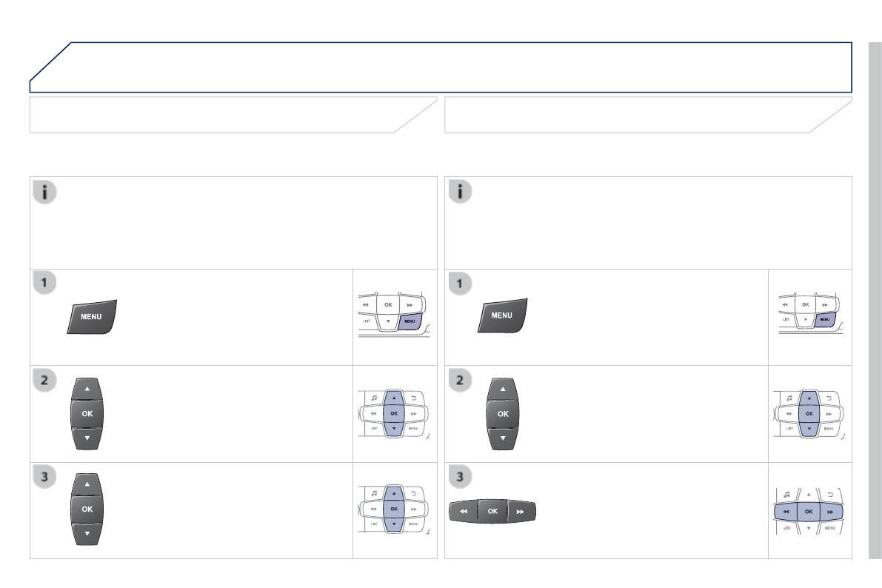Click the number 1 badge in left column
Screen dimensions: 882x588
coord(44,282)
